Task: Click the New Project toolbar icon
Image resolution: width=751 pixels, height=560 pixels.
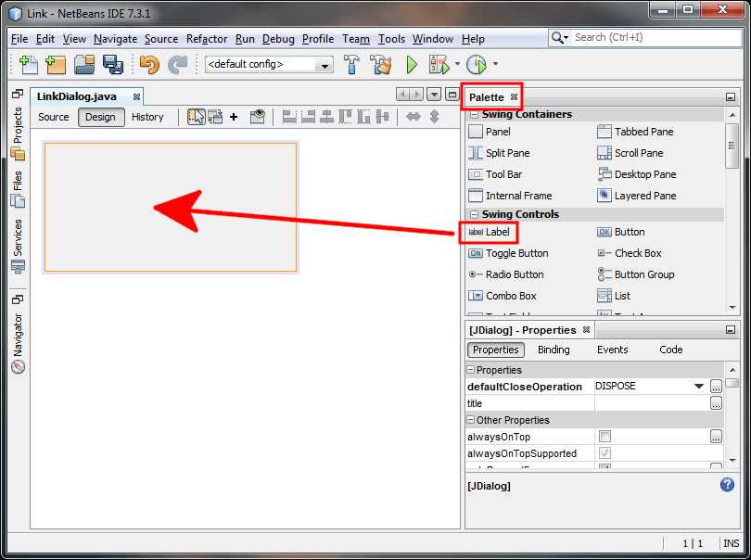Action: pyautogui.click(x=55, y=64)
